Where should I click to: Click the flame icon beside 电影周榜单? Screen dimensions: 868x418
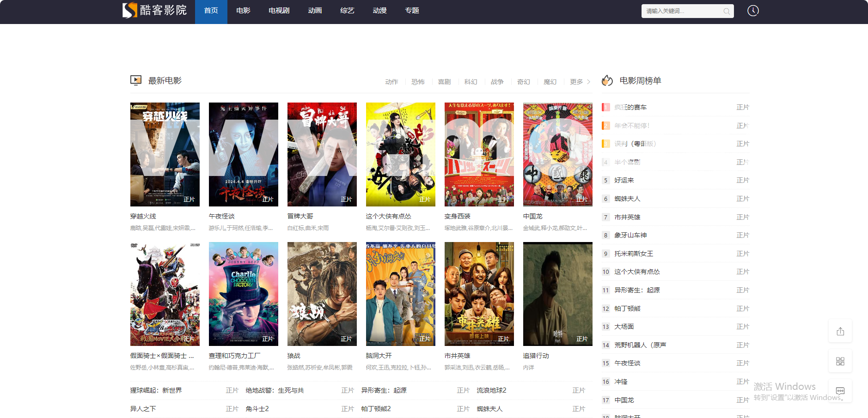tap(607, 80)
